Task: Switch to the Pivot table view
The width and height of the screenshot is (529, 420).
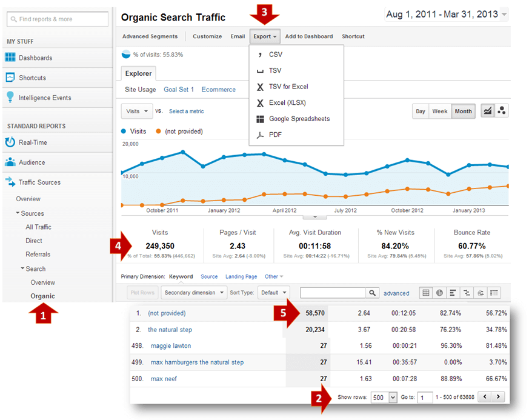Action: (494, 293)
